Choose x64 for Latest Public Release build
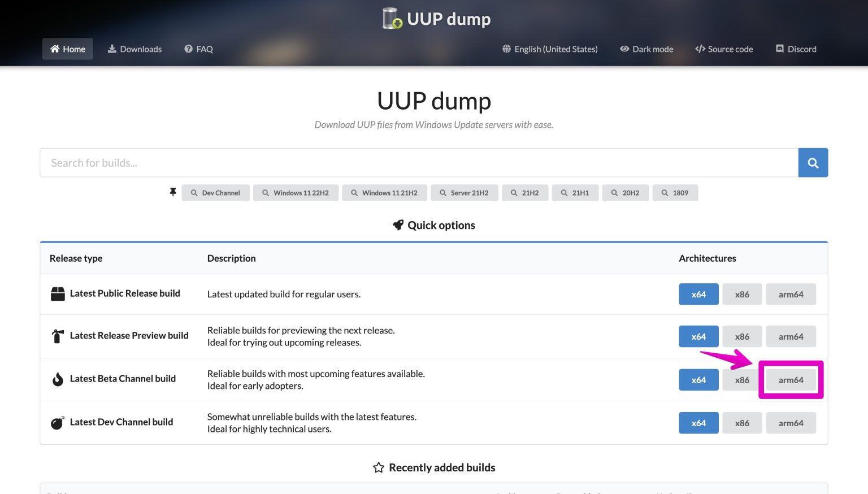The height and width of the screenshot is (494, 868). [698, 294]
